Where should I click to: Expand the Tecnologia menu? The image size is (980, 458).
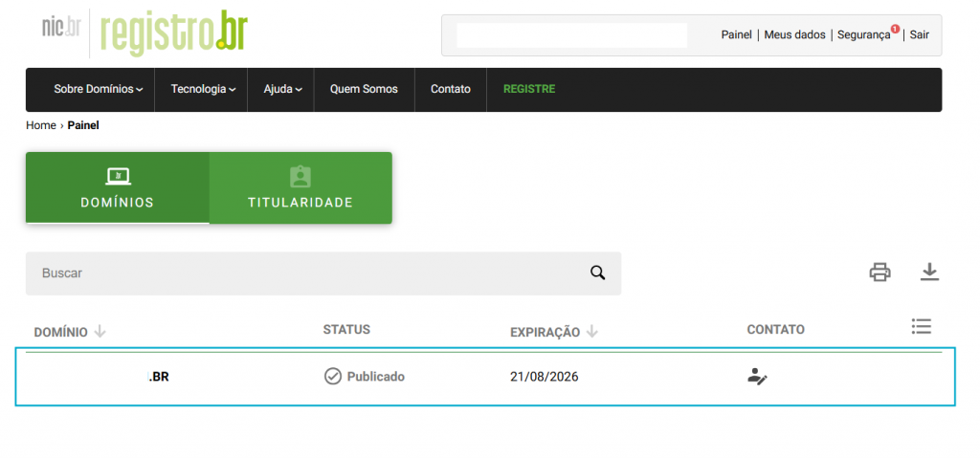(204, 89)
